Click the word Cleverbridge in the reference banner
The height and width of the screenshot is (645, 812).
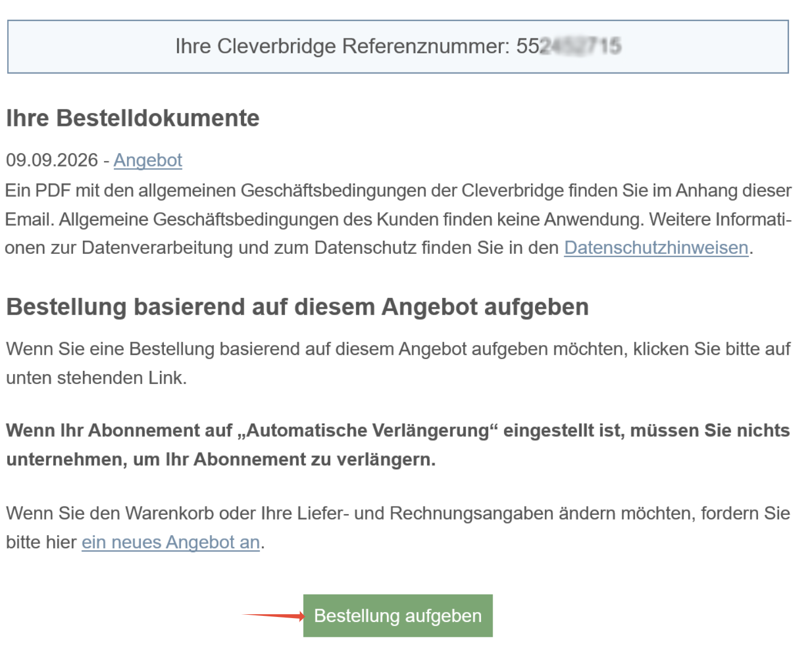pyautogui.click(x=277, y=46)
